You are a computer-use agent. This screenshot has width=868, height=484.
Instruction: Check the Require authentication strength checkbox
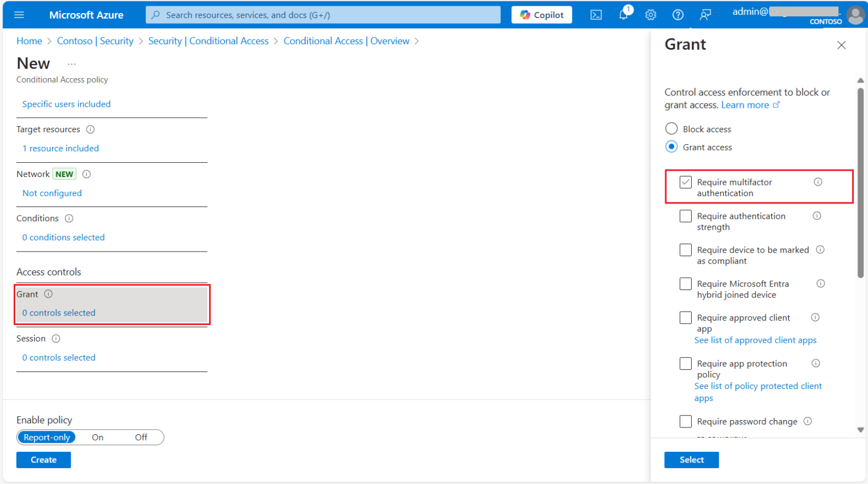(x=685, y=215)
